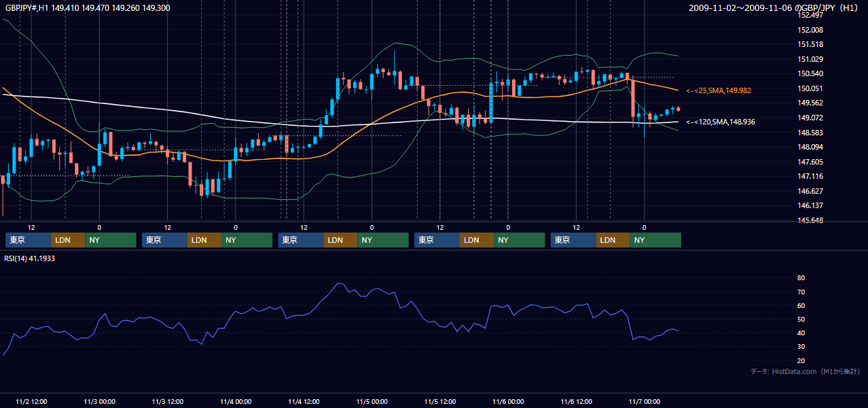Image resolution: width=868 pixels, height=408 pixels.
Task: Click price axis value 147.605
Action: coord(810,162)
